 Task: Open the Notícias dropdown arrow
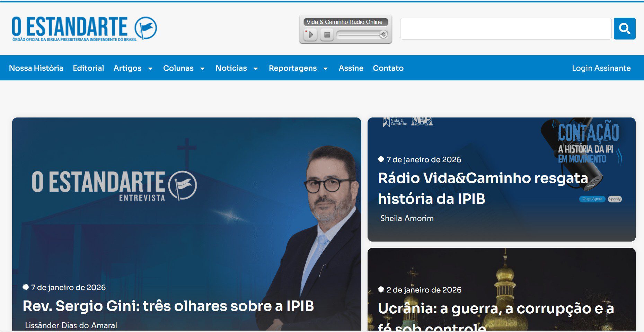(256, 69)
